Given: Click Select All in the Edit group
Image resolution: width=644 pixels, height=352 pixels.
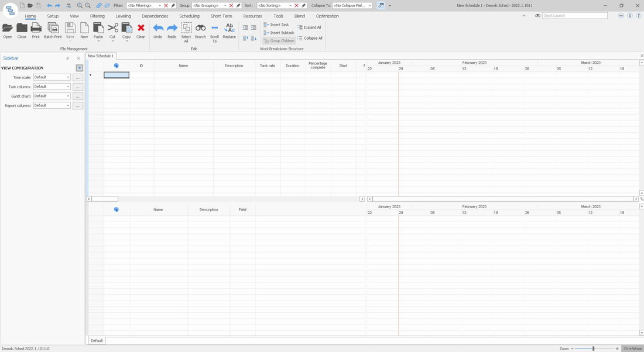Looking at the screenshot, I should 186,32.
